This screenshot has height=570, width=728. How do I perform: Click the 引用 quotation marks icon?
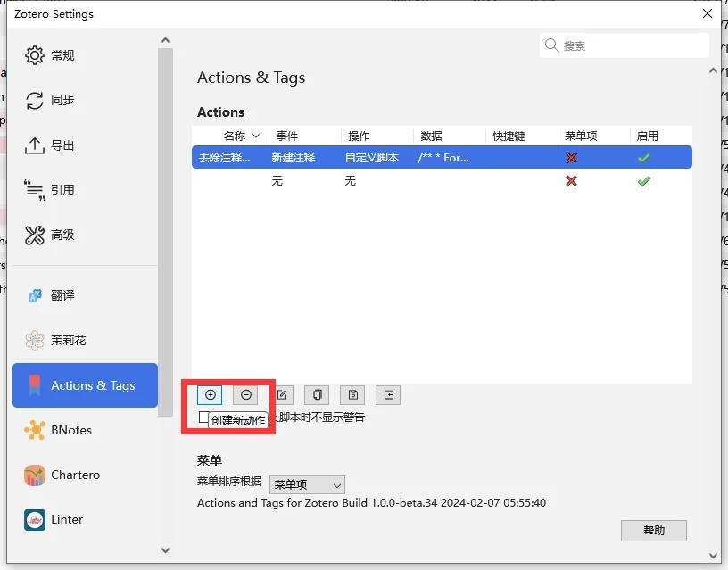tap(35, 190)
